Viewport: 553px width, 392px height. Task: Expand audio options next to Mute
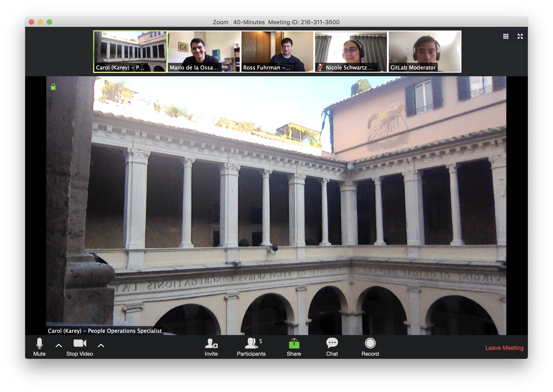[59, 345]
